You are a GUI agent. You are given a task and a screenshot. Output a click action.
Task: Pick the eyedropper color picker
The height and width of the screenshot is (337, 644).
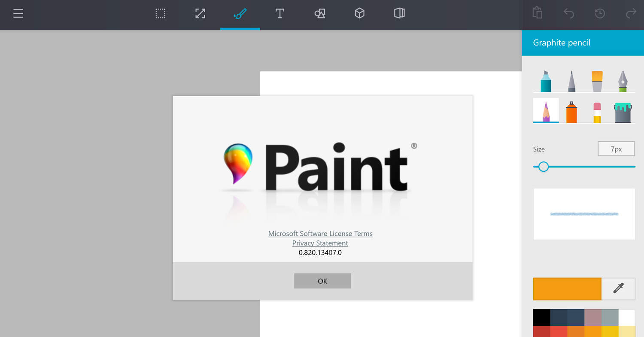(x=618, y=288)
